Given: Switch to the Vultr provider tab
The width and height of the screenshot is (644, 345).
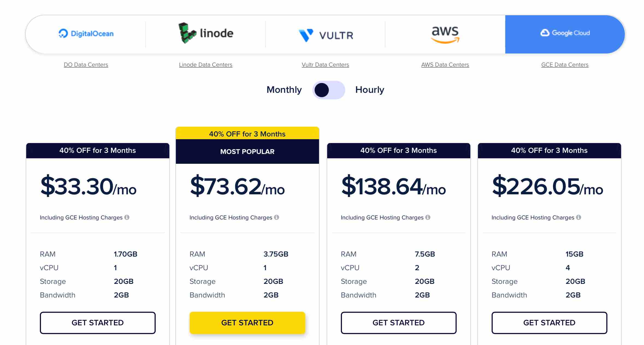Looking at the screenshot, I should pos(325,34).
